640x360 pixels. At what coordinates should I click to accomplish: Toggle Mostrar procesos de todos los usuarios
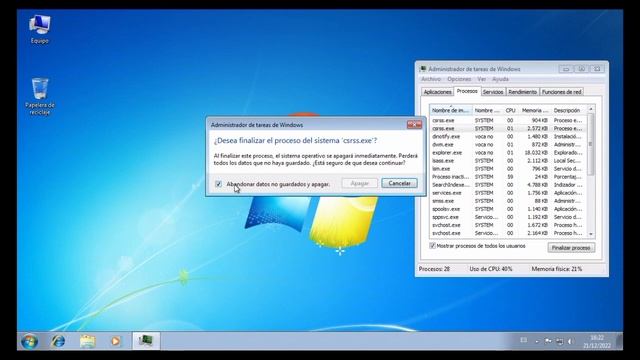coord(432,246)
